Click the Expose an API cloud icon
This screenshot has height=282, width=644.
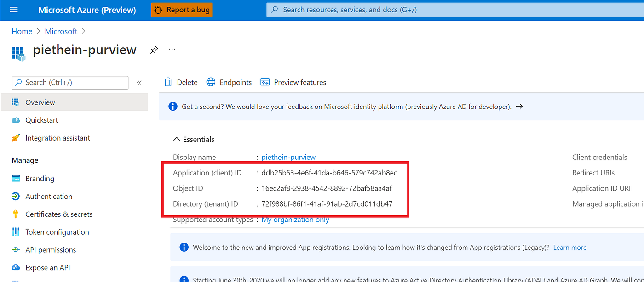coord(16,268)
